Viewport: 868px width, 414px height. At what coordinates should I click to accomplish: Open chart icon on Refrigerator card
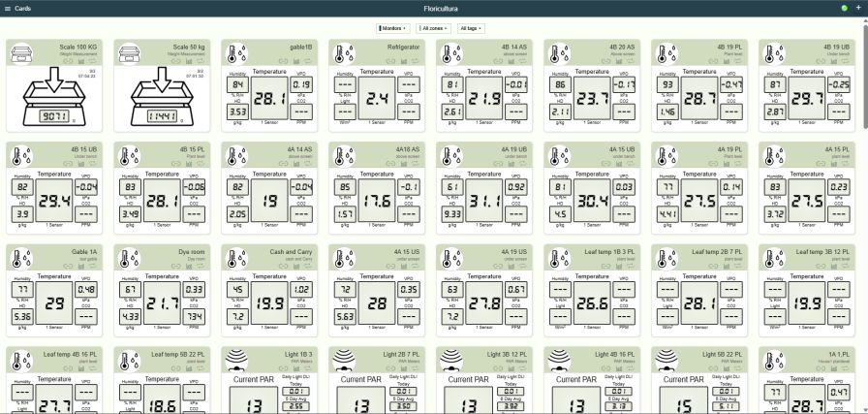404,61
